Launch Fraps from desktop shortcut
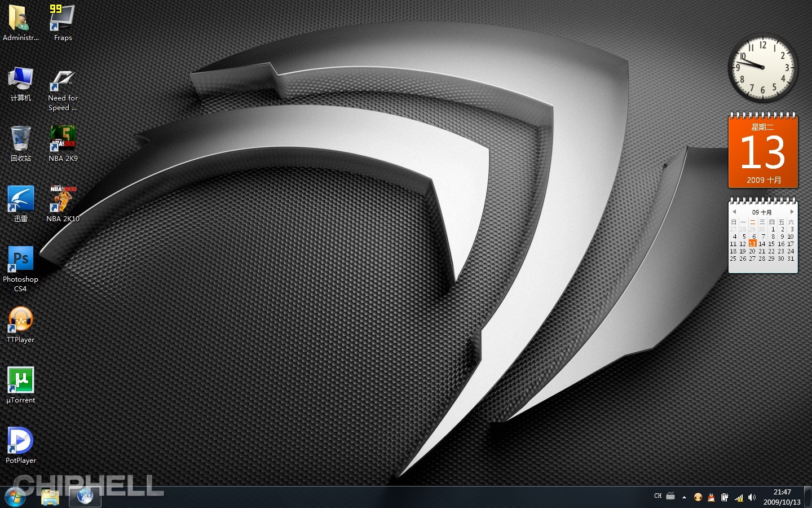 click(x=63, y=23)
